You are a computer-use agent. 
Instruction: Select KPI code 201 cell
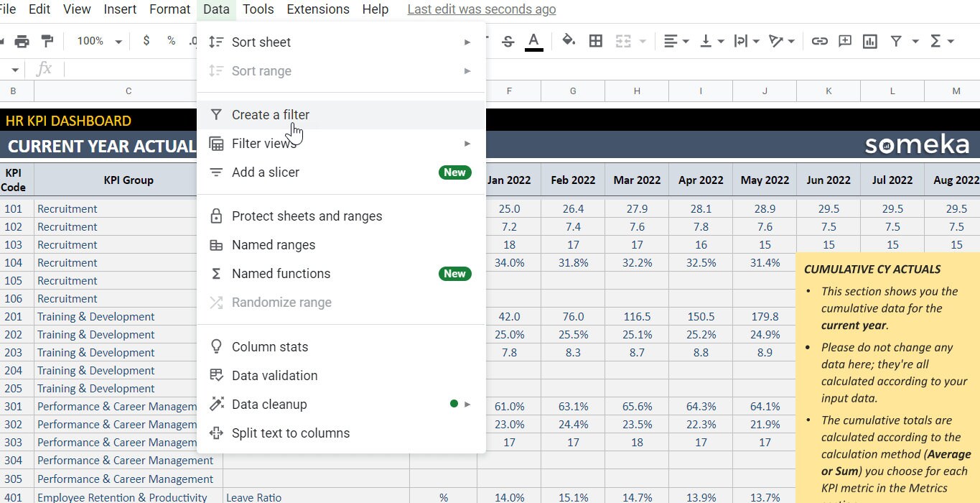click(13, 317)
